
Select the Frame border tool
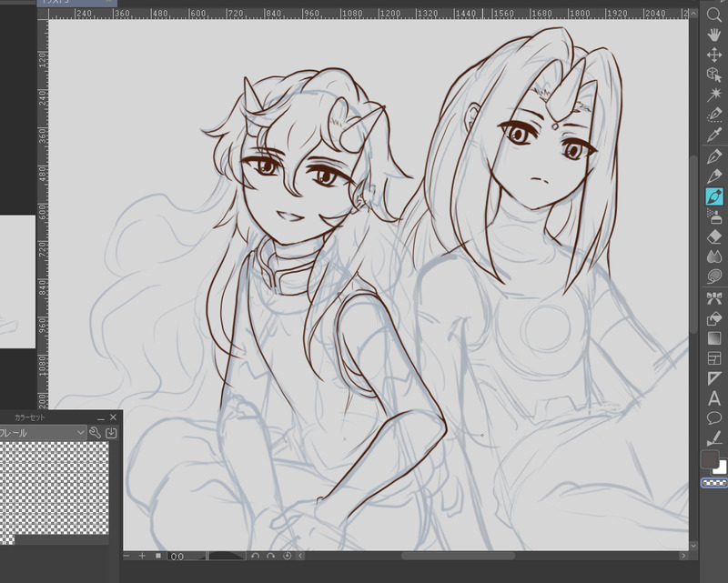tap(714, 358)
